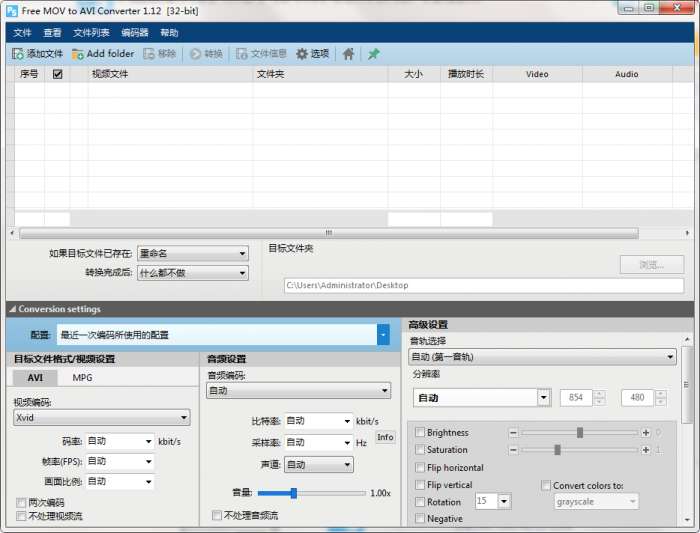Click the target folder path field

coord(484,285)
